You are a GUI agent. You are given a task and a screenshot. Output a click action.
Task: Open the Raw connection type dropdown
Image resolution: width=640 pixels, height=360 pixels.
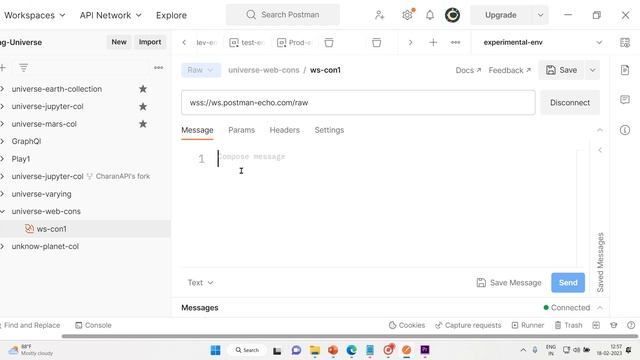point(201,70)
